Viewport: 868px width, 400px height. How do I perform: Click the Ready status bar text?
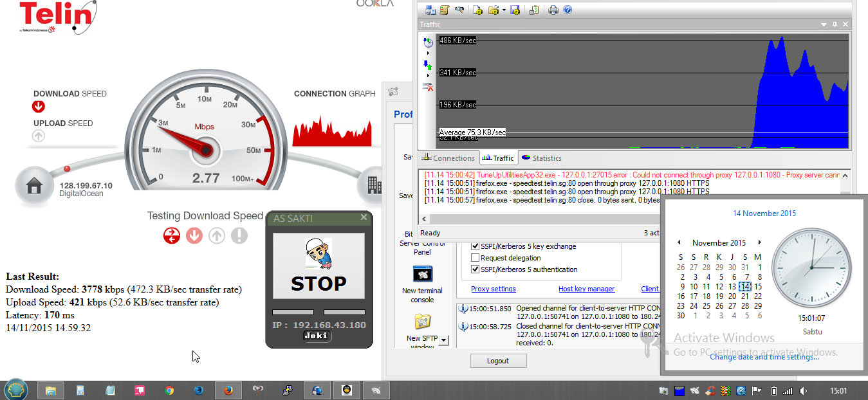tap(430, 233)
